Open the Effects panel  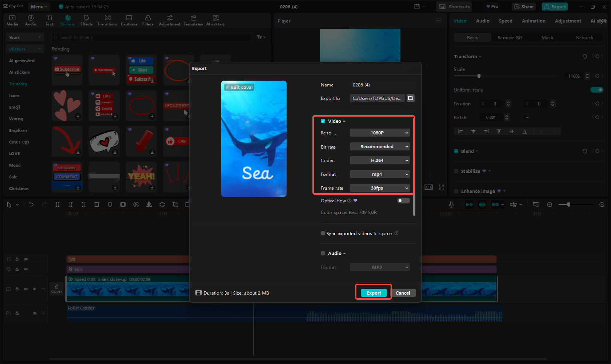86,20
